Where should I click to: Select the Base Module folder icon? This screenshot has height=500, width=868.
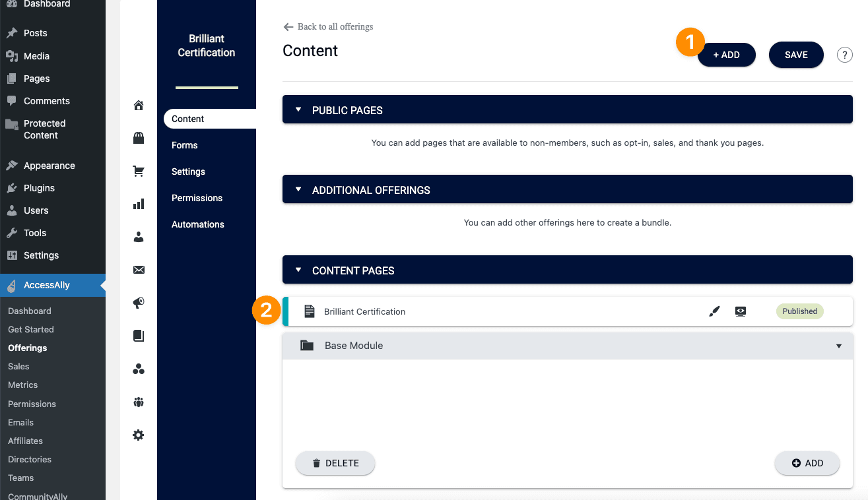(306, 344)
